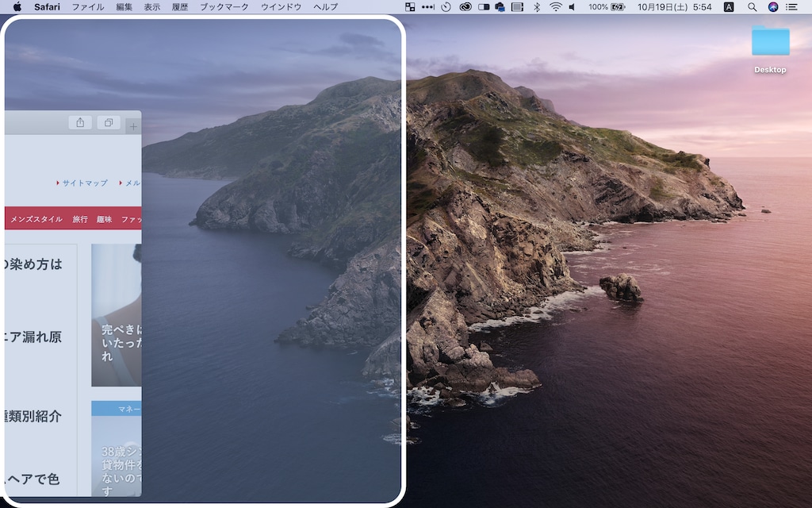The height and width of the screenshot is (508, 812).
Task: Click the timer icon in the menu bar
Action: [446, 7]
